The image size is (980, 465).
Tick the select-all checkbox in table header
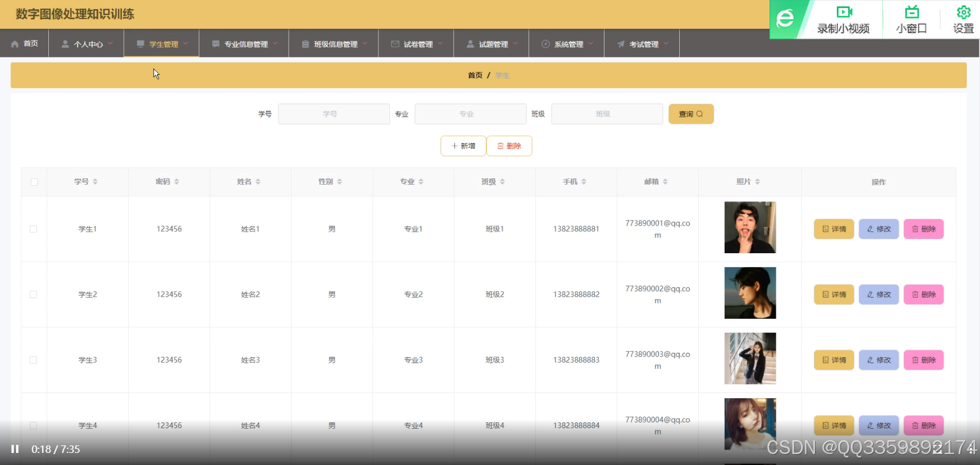pyautogui.click(x=34, y=182)
